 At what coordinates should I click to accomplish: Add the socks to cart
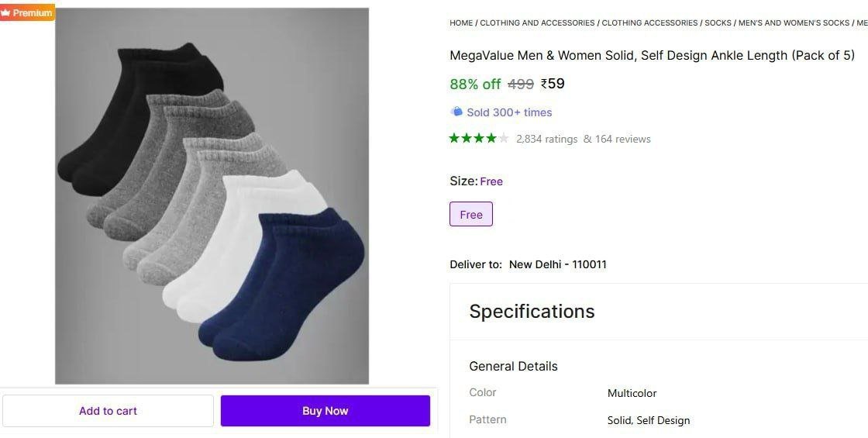click(108, 411)
